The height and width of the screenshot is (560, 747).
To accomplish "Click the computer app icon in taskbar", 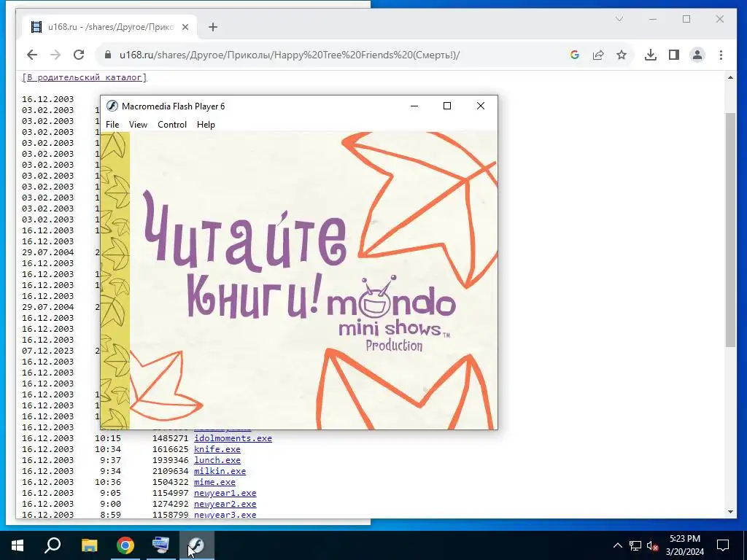I will (160, 545).
